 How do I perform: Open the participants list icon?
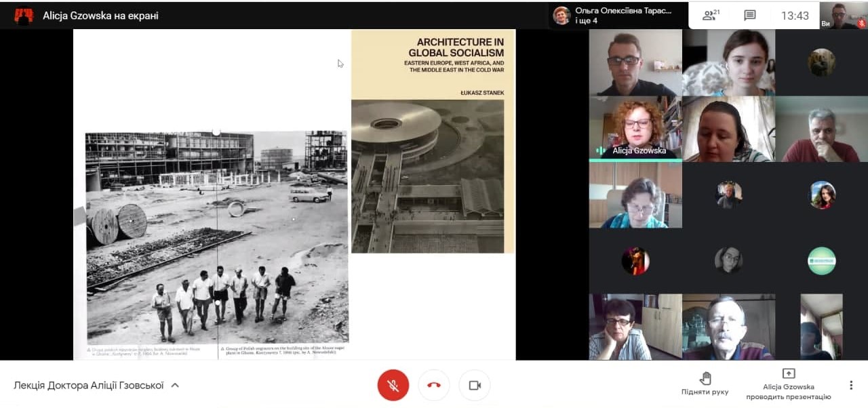(x=710, y=16)
